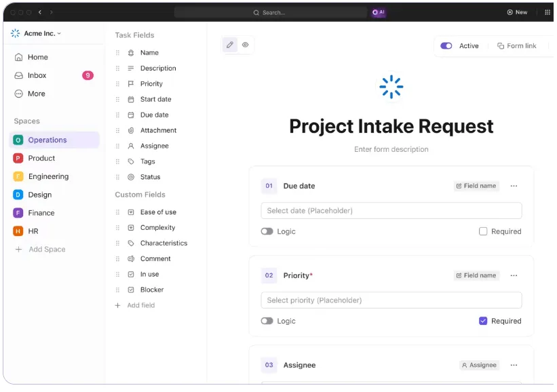Open the Select date placeholder field
This screenshot has width=557, height=392.
[x=391, y=211]
